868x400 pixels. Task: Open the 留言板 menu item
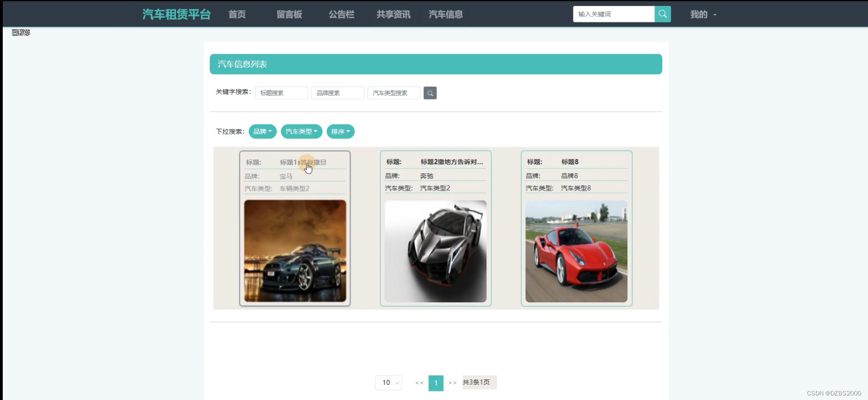tap(289, 14)
